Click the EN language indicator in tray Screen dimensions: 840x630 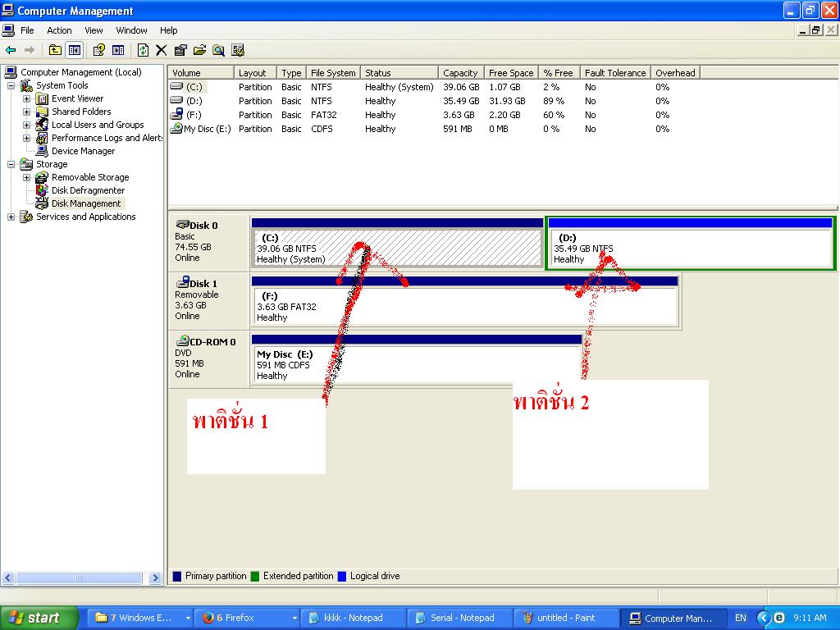[741, 619]
